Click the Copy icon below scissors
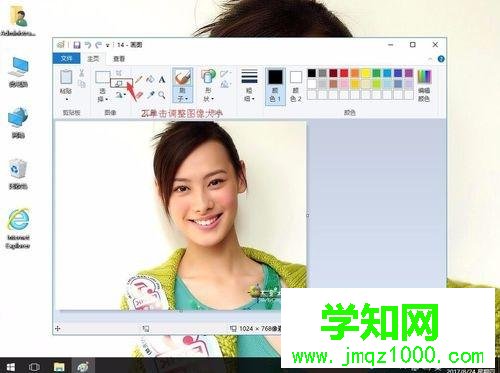Screen dimensions: 500x373 [x=82, y=83]
